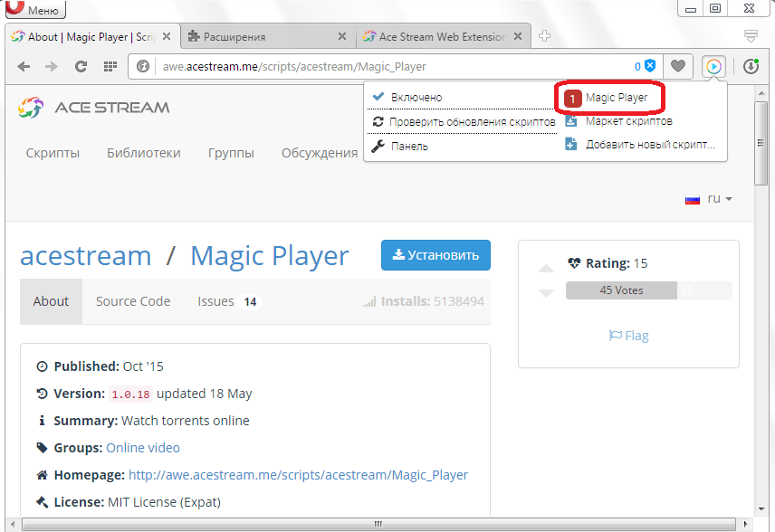Screen dimensions: 775x532
Task: Click the 45 Votes rating bar
Action: (621, 290)
